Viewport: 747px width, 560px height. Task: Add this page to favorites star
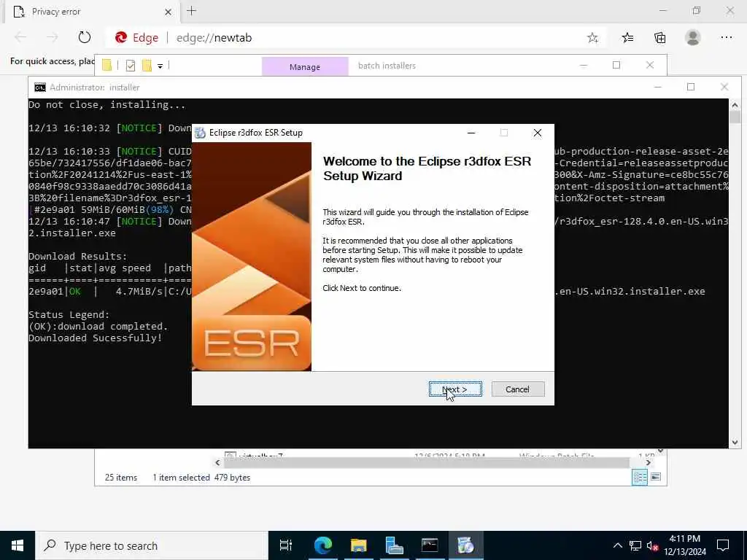click(592, 38)
